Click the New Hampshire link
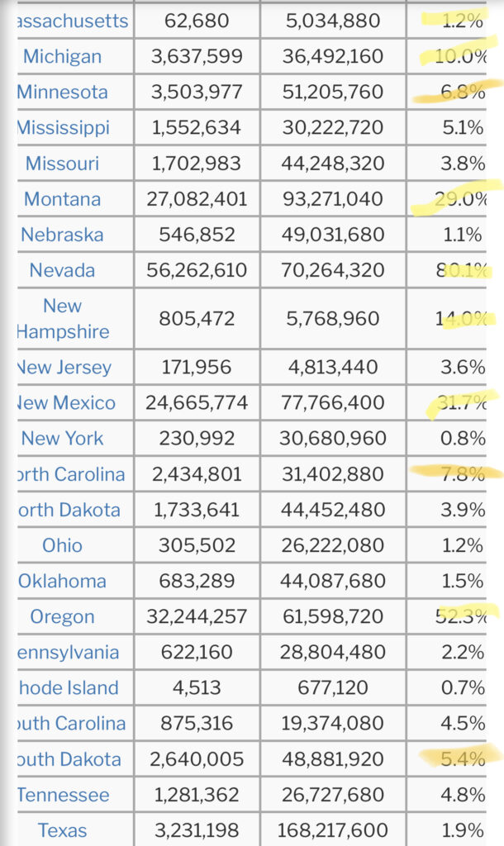 pyautogui.click(x=63, y=318)
